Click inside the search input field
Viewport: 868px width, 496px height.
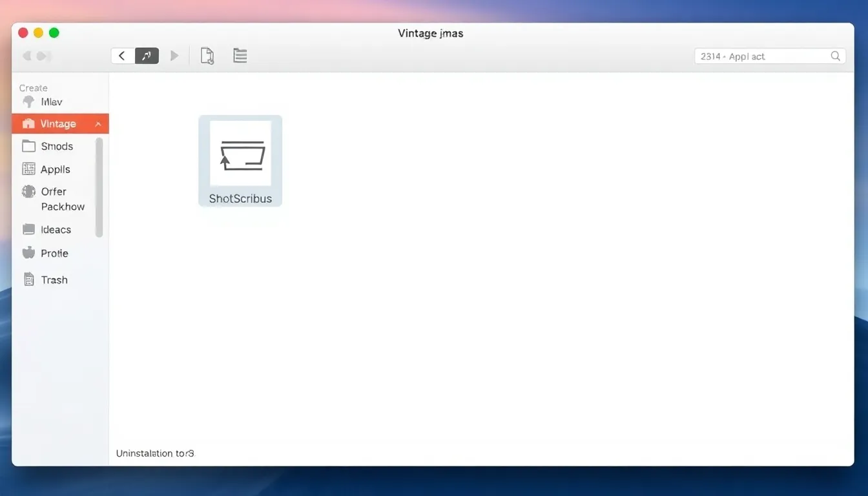click(761, 56)
